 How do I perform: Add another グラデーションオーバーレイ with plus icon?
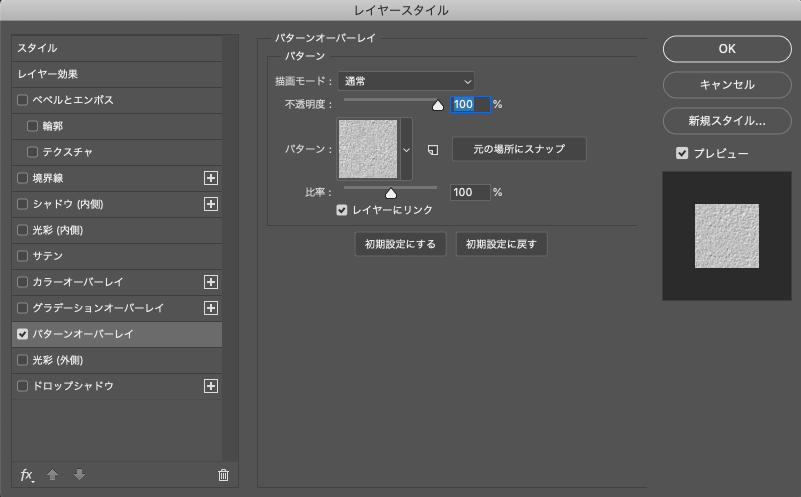click(211, 308)
